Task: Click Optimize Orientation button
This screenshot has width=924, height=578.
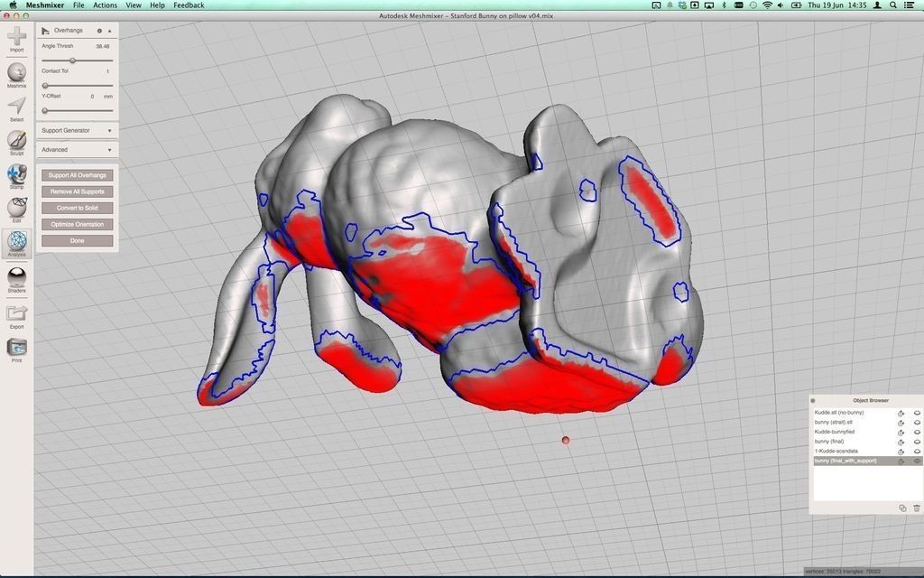Action: click(x=78, y=225)
